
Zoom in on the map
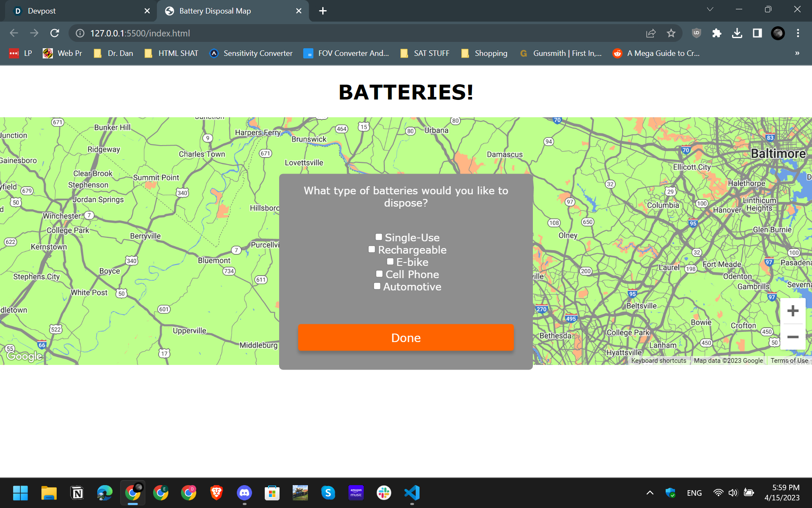(x=793, y=311)
